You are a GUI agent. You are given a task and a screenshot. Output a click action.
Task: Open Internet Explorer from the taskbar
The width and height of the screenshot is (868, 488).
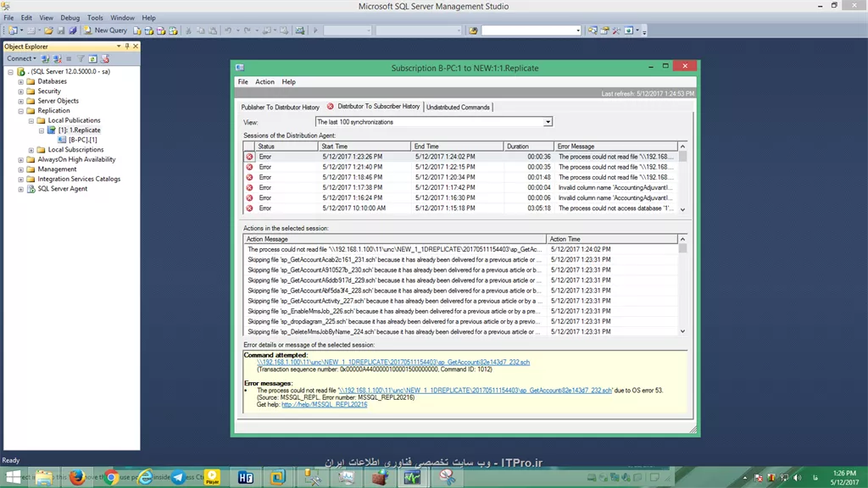click(x=146, y=477)
